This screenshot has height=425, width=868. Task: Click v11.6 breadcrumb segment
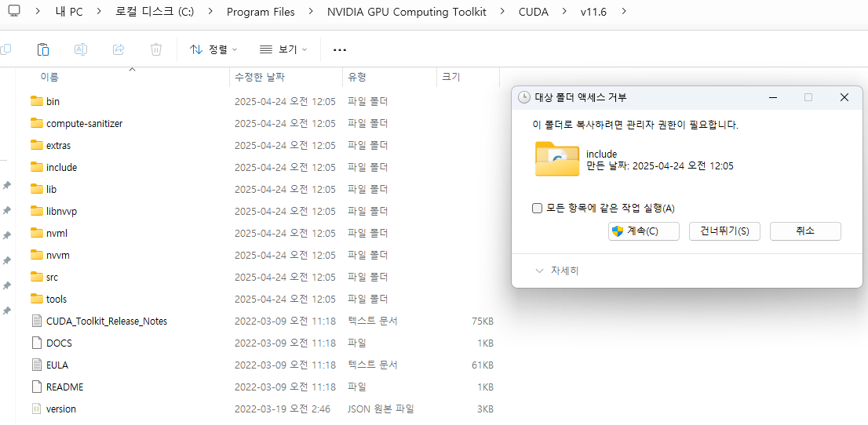click(593, 12)
